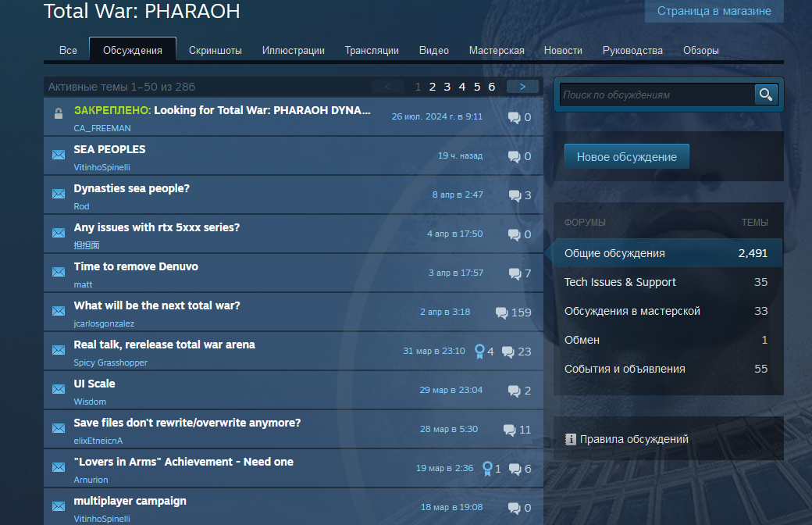Click reply bubble icon on Time to remove Denuvo row

[515, 273]
